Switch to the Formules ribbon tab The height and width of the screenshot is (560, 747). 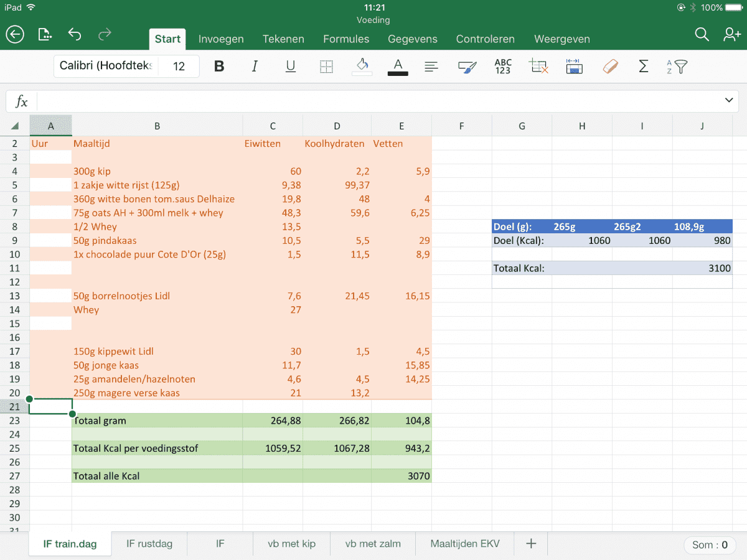pyautogui.click(x=346, y=39)
